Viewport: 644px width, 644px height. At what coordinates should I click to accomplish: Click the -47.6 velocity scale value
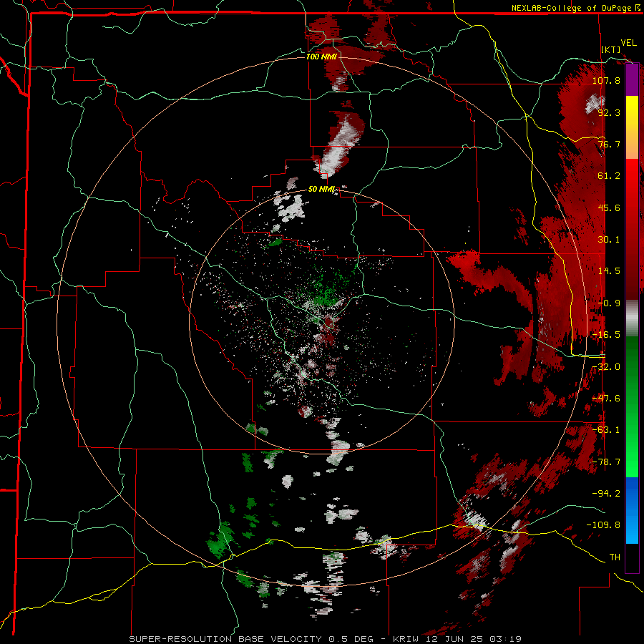click(x=606, y=399)
